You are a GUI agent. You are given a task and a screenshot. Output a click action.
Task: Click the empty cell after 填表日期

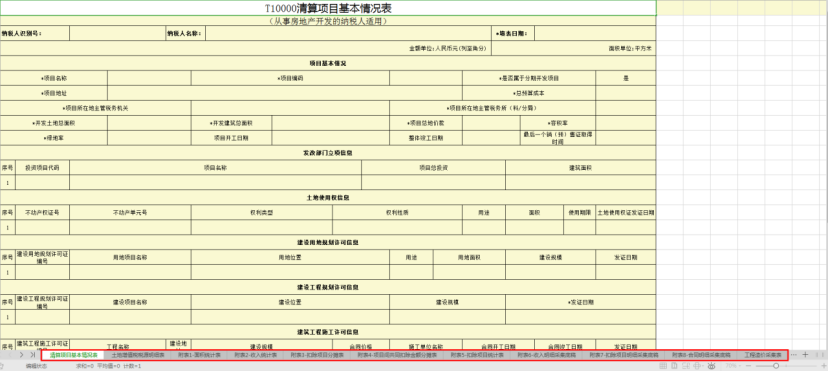tap(595, 33)
